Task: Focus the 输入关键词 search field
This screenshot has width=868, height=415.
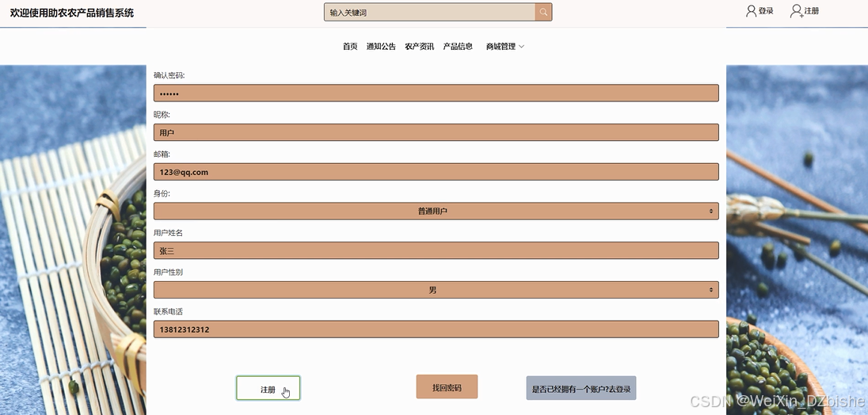Action: click(x=429, y=12)
